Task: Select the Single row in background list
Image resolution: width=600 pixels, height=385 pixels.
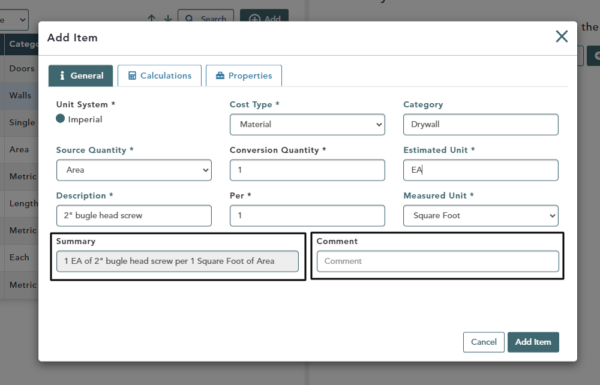Action: [19, 123]
